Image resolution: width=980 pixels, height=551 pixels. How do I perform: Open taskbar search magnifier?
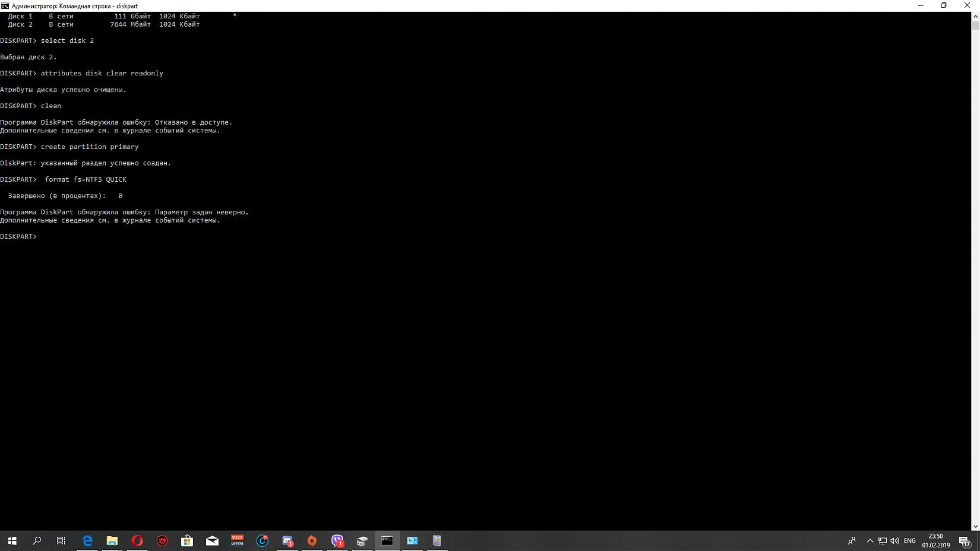click(x=37, y=541)
